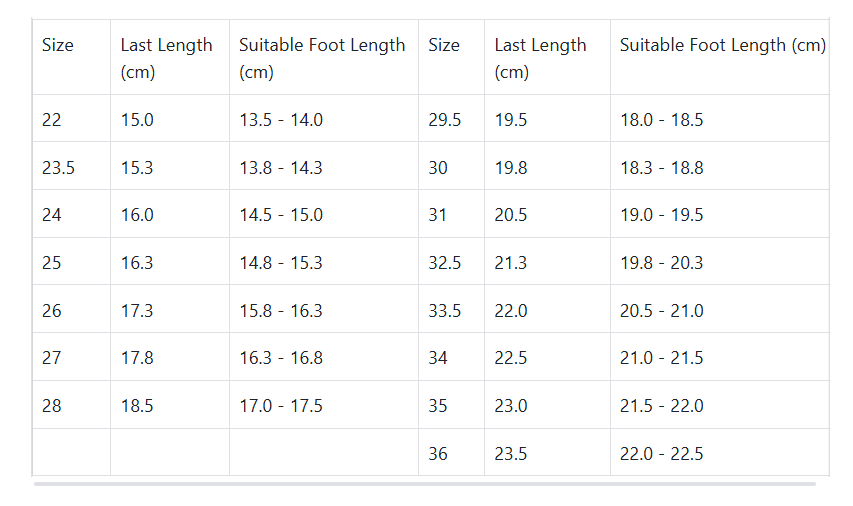Screen dimensions: 853x506
Task: Click the 18.3 - 18.8 foot length cell
Action: pos(661,168)
